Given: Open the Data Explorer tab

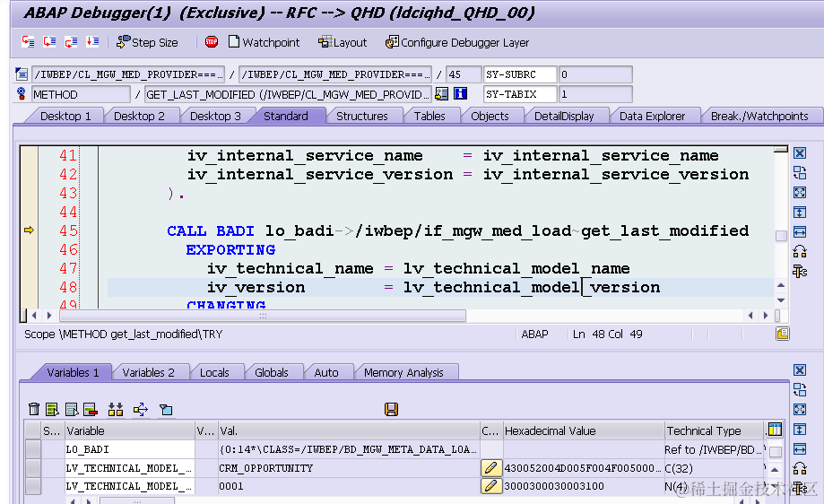Looking at the screenshot, I should tap(652, 116).
